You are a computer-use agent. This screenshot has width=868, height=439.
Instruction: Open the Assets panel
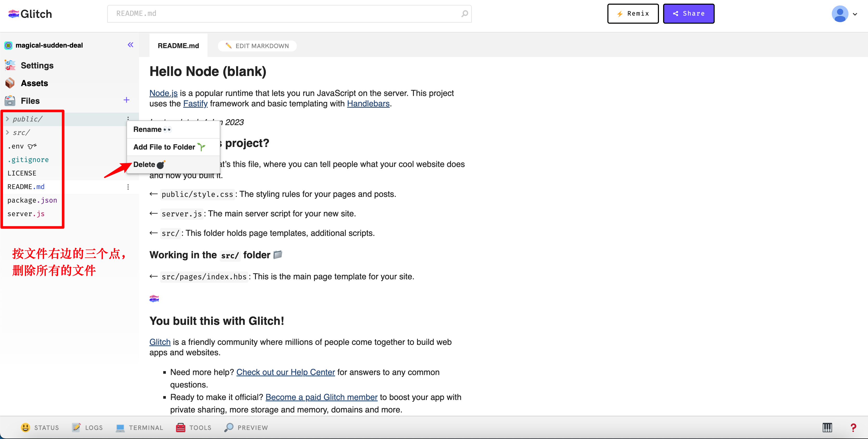coord(27,83)
